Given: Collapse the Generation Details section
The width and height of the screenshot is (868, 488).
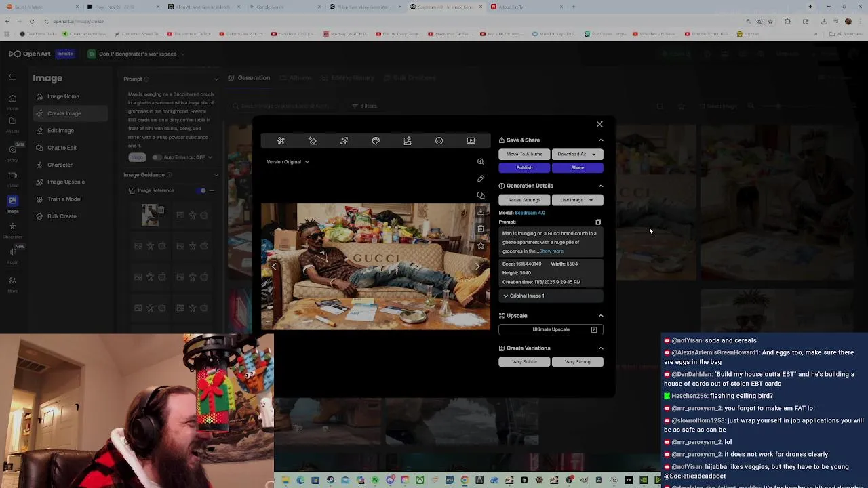Looking at the screenshot, I should (x=601, y=186).
